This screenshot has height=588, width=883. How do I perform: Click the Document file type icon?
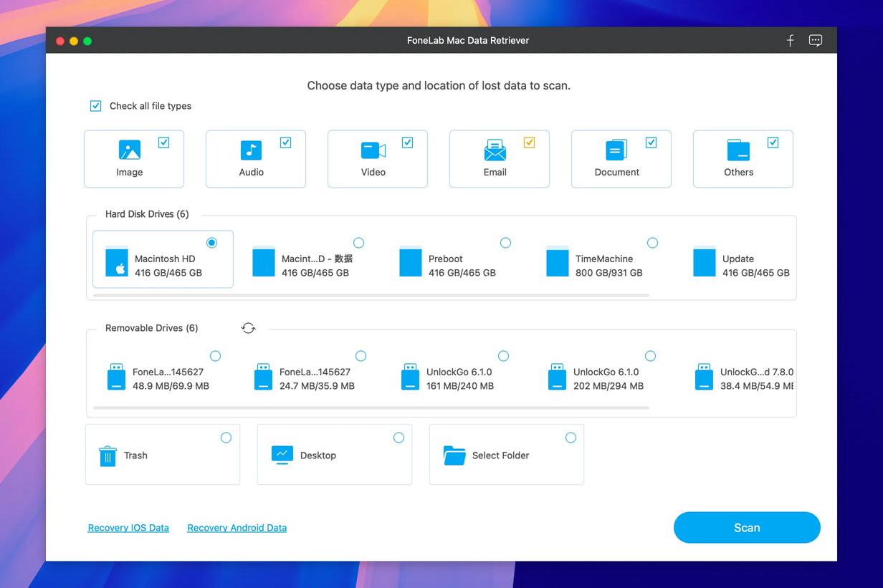(x=616, y=150)
